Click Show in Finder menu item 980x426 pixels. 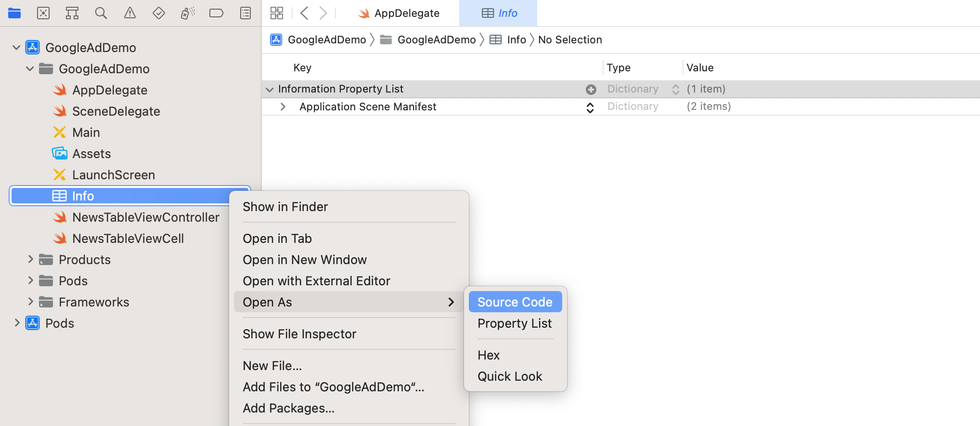point(285,207)
